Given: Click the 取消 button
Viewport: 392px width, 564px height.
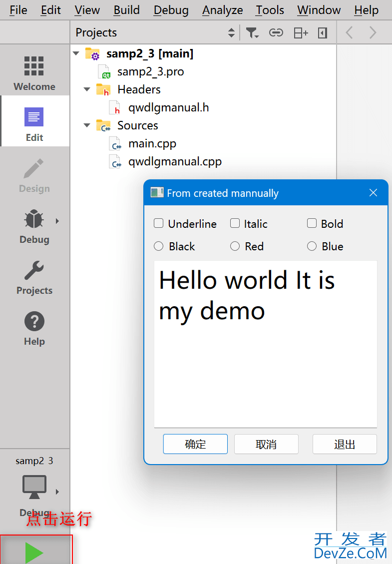Looking at the screenshot, I should point(266,444).
